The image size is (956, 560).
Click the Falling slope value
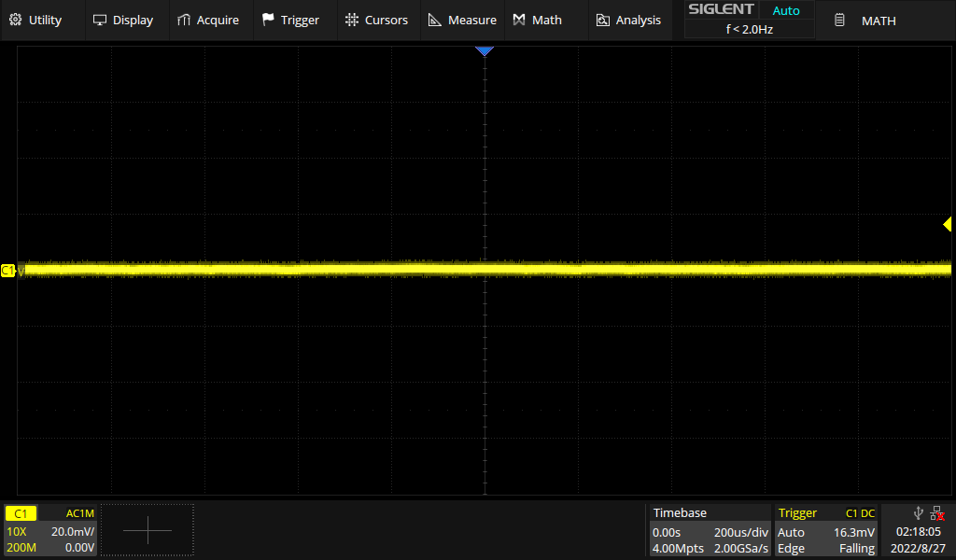pos(857,548)
